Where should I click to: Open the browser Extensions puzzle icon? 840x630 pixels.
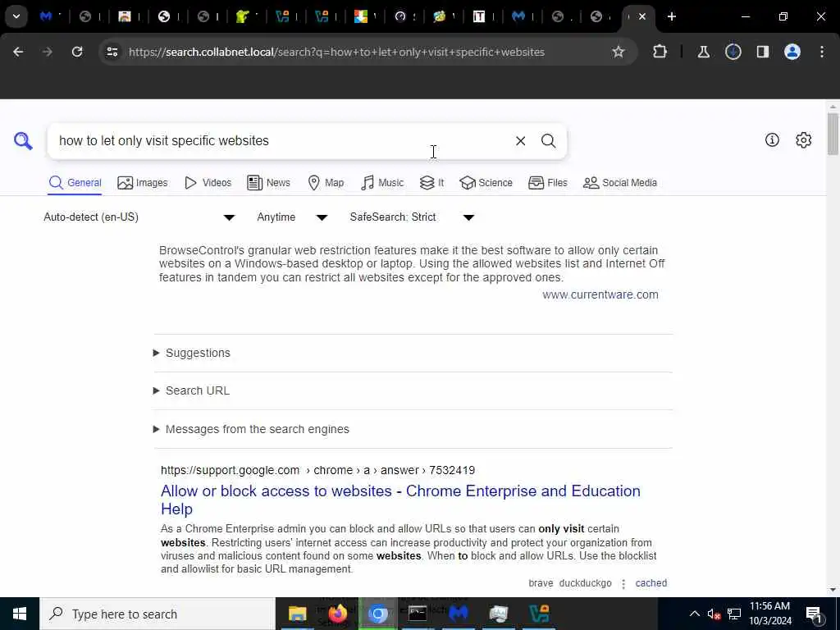(x=660, y=52)
